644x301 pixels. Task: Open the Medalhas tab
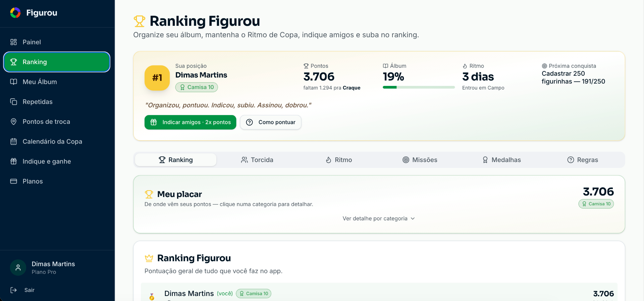(x=502, y=160)
